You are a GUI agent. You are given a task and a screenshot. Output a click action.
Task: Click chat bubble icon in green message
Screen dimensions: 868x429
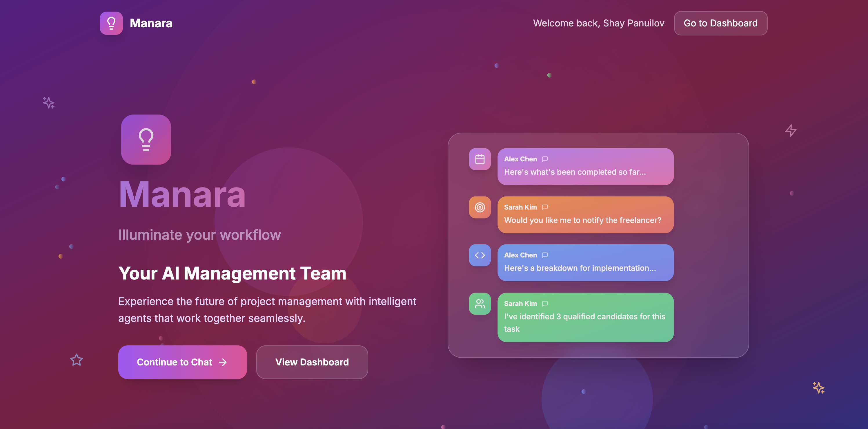click(545, 304)
